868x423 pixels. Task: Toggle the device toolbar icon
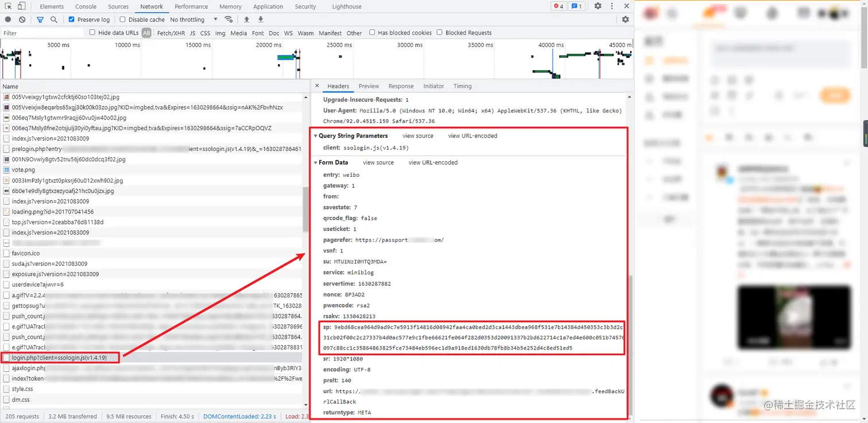pyautogui.click(x=21, y=6)
